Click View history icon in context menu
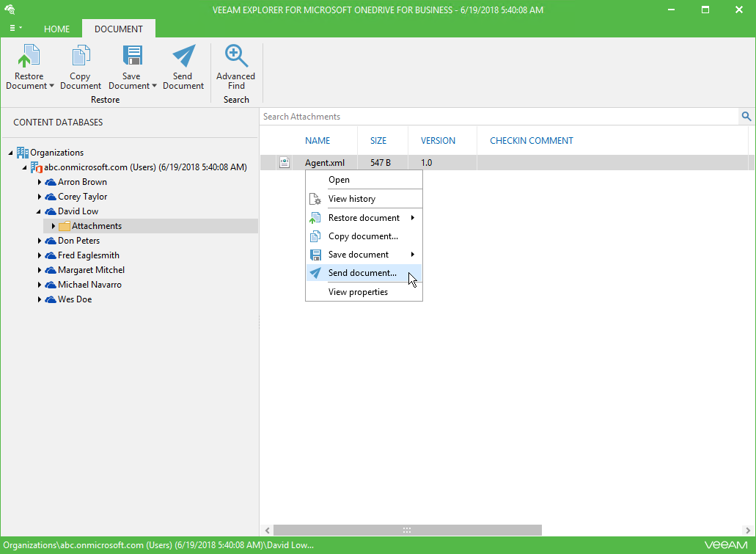The image size is (756, 554). coord(315,199)
